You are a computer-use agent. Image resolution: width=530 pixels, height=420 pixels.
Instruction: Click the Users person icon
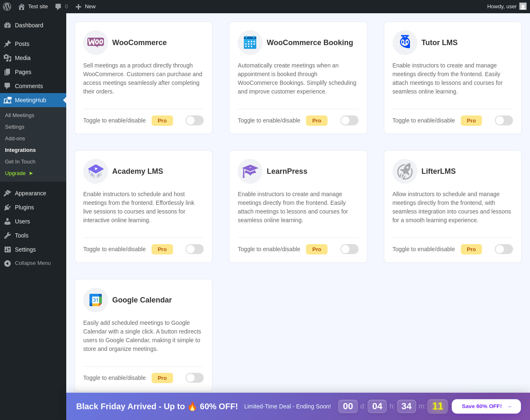click(7, 221)
